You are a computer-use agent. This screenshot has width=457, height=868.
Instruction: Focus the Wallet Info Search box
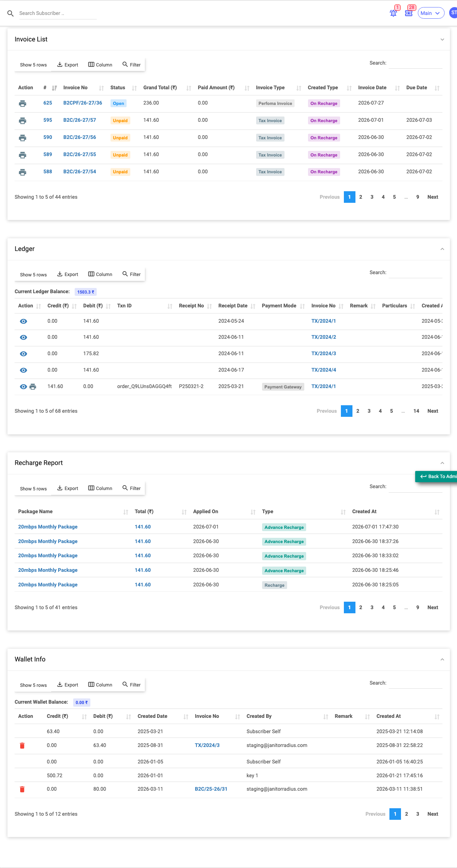pyautogui.click(x=415, y=683)
